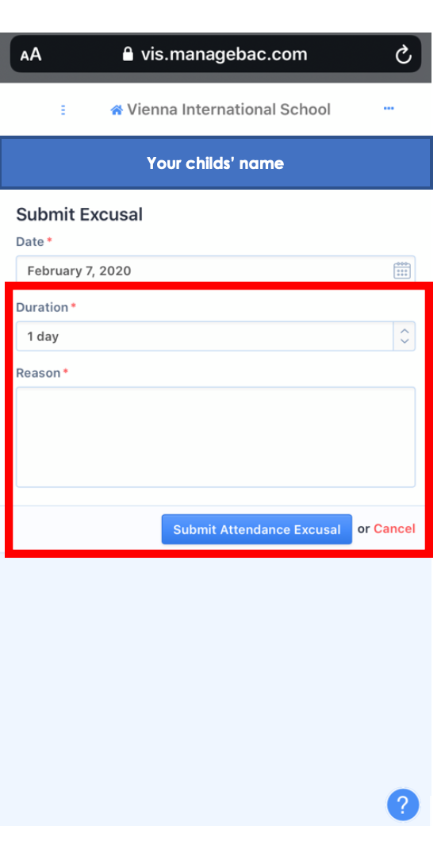Click the Submit Excusal heading
This screenshot has height=868, width=441.
(x=79, y=214)
